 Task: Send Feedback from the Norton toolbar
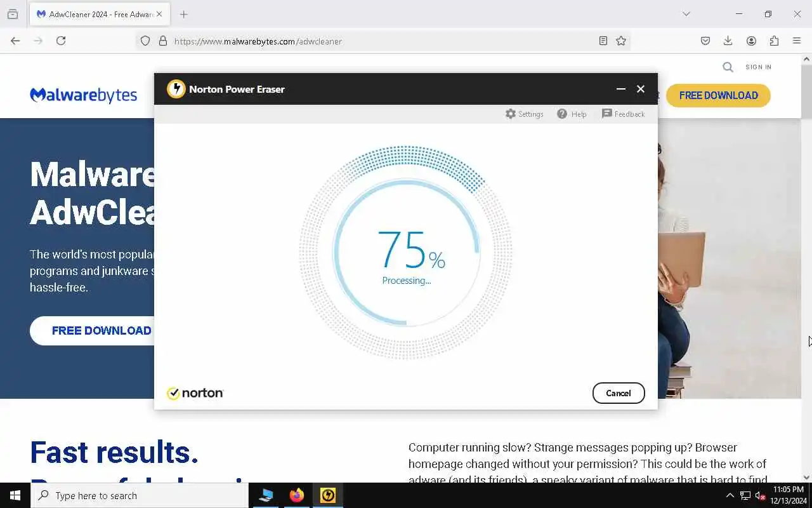[623, 114]
